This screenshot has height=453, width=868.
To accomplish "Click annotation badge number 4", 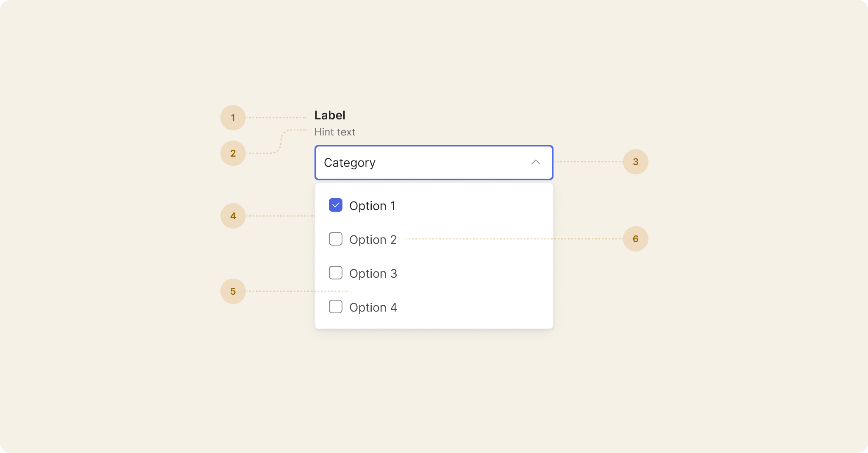I will click(233, 216).
